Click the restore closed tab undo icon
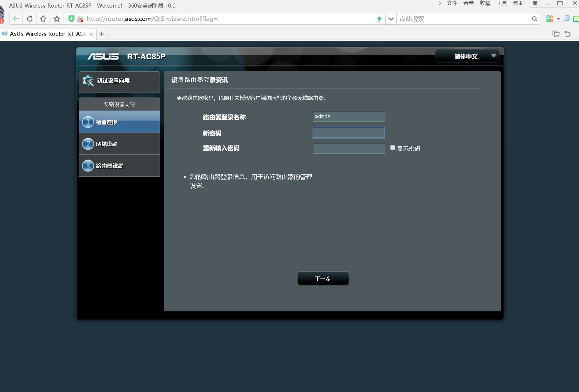 tap(567, 34)
